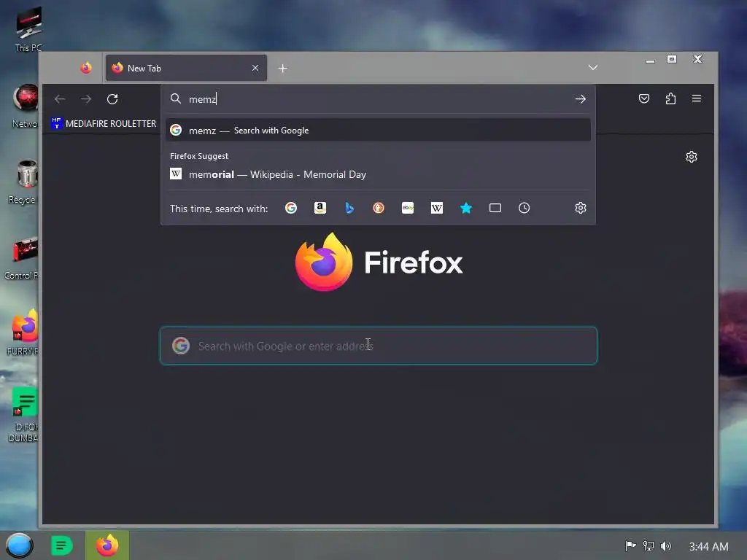Search this time with Amazon icon

320,208
